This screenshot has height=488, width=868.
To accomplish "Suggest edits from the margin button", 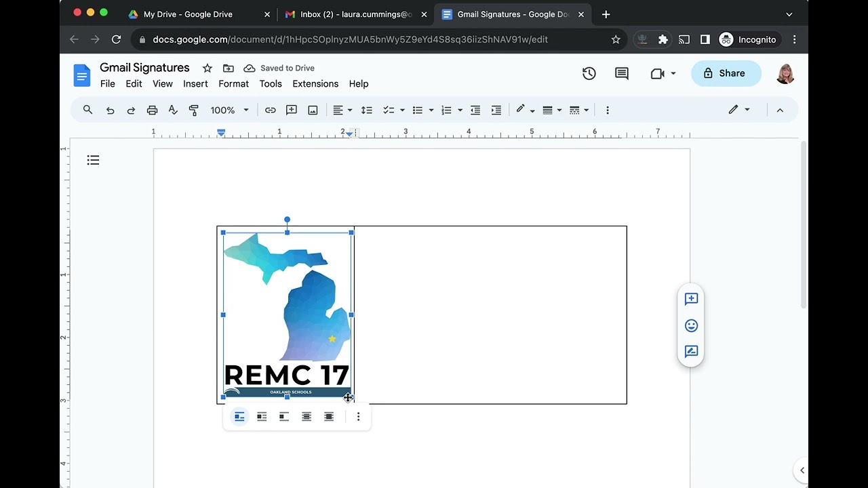I will [x=691, y=351].
